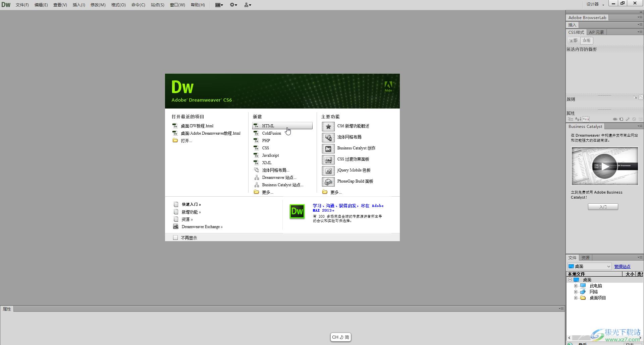Image resolution: width=644 pixels, height=345 pixels.
Task: Click the Dw application logo in the top left
Action: click(x=6, y=5)
